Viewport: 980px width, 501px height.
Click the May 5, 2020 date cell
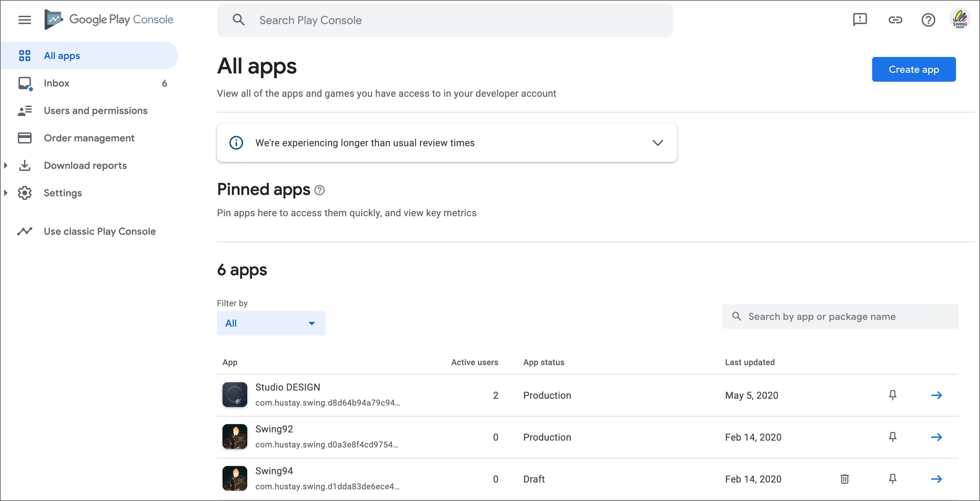point(752,396)
